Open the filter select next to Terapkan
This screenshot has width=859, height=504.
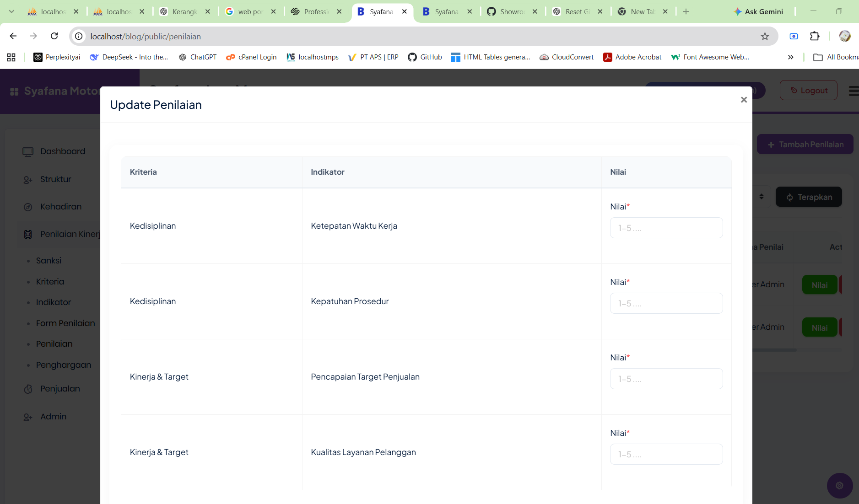761,197
